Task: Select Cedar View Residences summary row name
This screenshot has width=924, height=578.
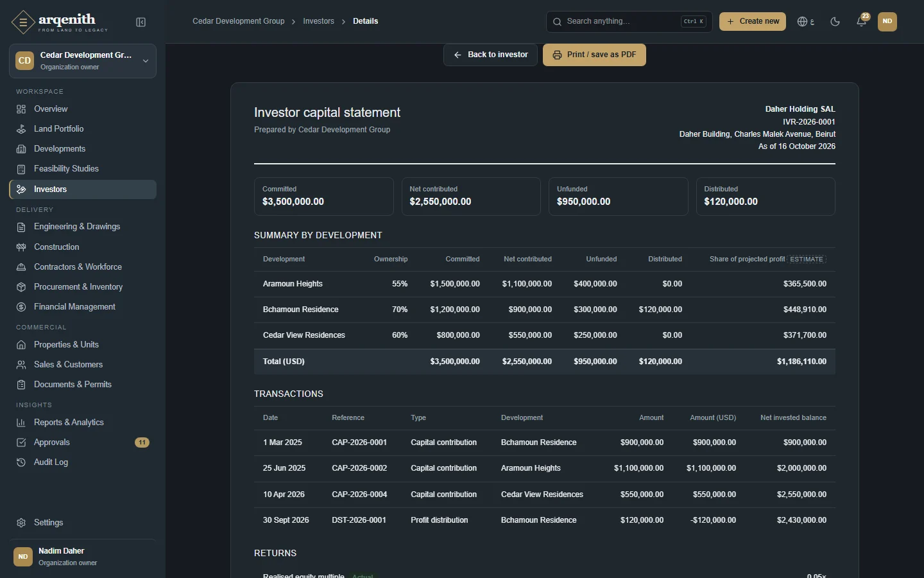Action: (304, 335)
